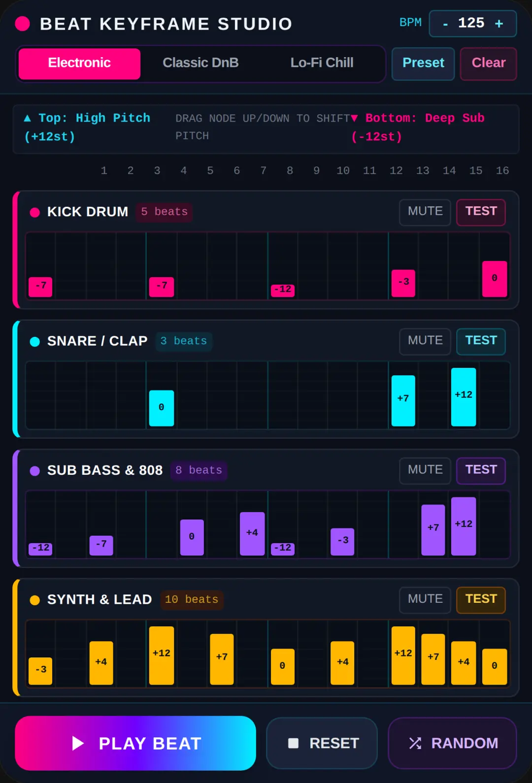
Task: Select Sub Bass step 6 node 0
Action: click(192, 537)
